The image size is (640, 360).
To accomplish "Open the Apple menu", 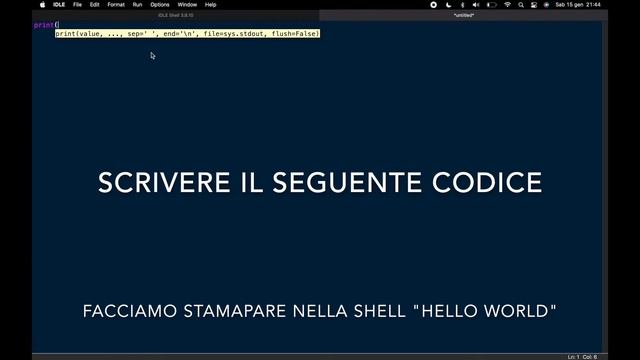I will [42, 5].
